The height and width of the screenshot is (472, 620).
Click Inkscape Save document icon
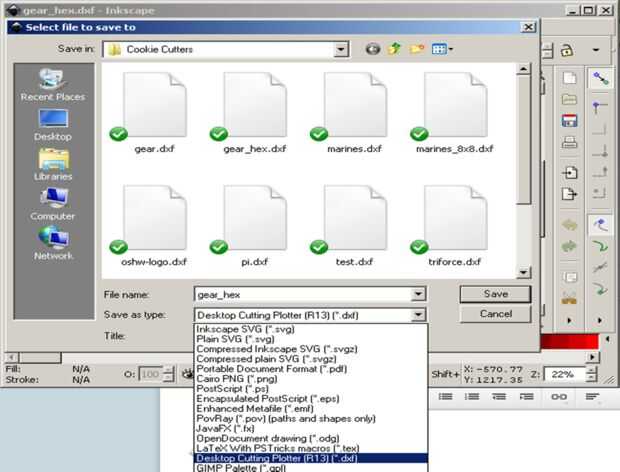569,121
